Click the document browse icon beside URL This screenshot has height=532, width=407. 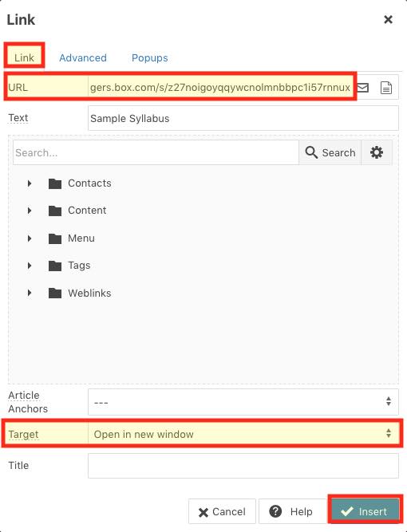tap(386, 88)
